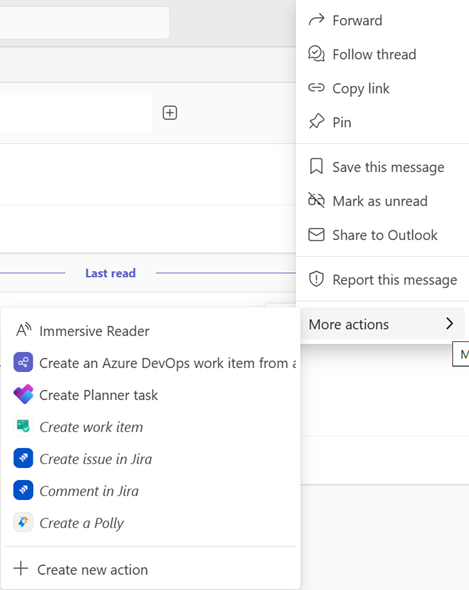Viewport: 469px width, 590px height.
Task: Select Save this message option
Action: point(383,167)
